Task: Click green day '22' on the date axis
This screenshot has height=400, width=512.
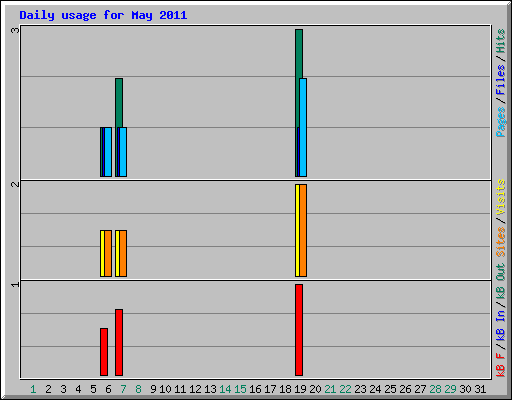Action: pos(345,389)
